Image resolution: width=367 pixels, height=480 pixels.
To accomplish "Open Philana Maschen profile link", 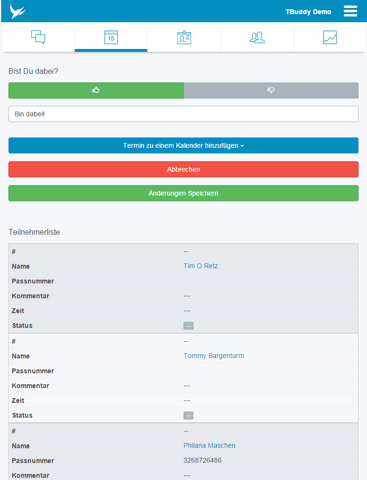I will pos(209,445).
